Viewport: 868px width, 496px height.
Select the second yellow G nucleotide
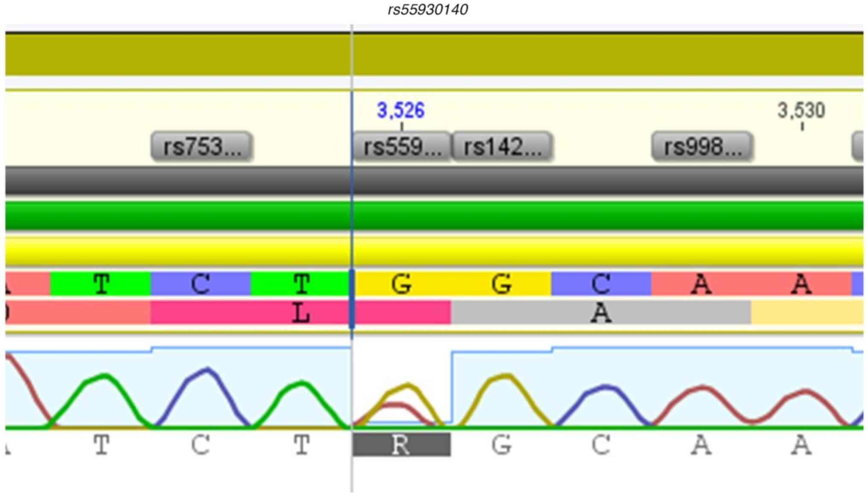tap(501, 284)
